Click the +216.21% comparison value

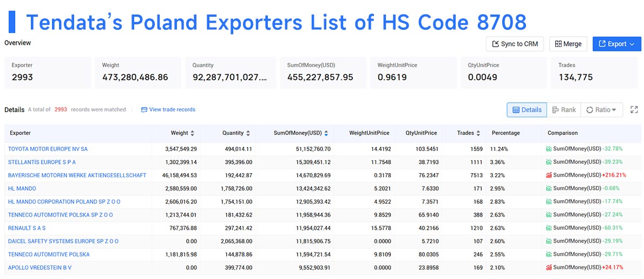[x=614, y=175]
